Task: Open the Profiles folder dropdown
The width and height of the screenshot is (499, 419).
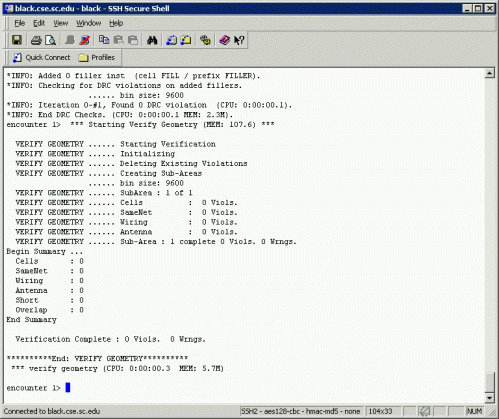Action: pyautogui.click(x=97, y=58)
